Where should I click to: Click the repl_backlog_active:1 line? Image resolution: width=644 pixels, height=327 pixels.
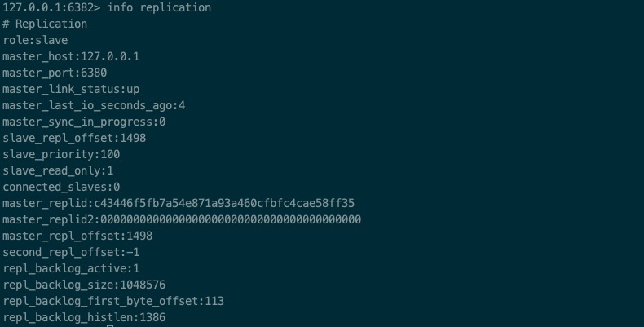point(71,268)
